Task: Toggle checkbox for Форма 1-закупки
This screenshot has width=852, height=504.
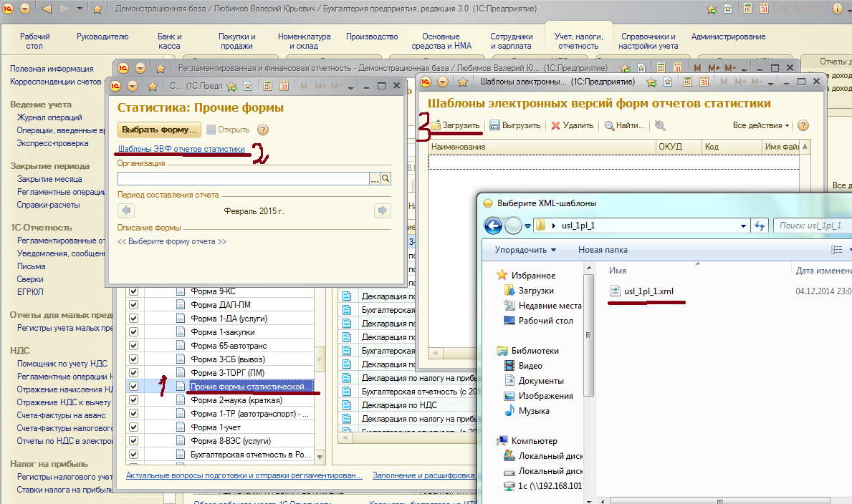Action: 133,332
